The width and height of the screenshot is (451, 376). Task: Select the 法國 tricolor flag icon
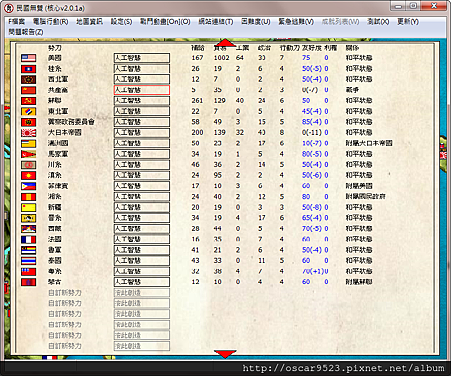click(28, 239)
